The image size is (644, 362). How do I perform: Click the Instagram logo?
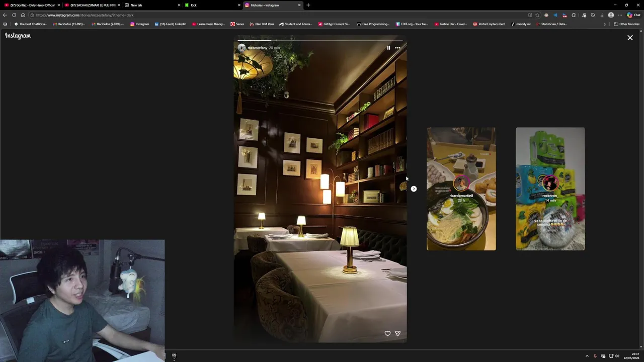click(x=18, y=36)
